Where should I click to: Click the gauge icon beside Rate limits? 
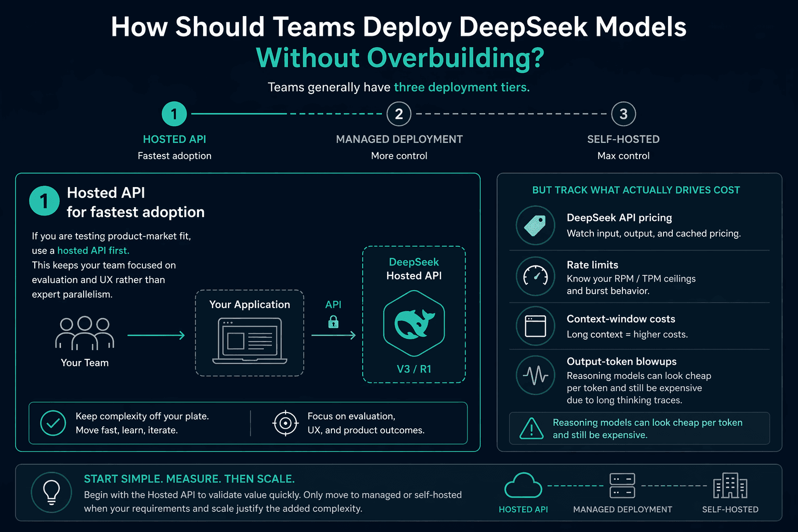pos(535,276)
